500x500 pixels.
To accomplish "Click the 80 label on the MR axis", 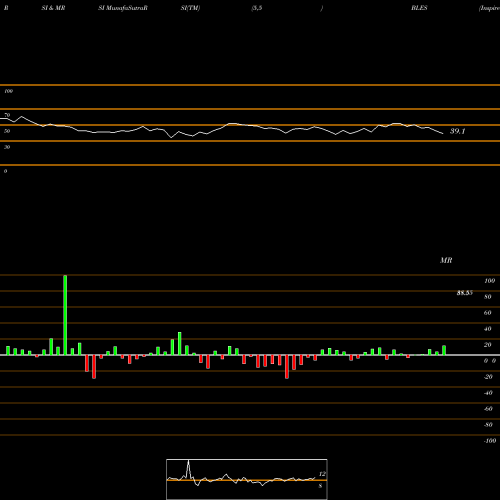I will 488,297.
